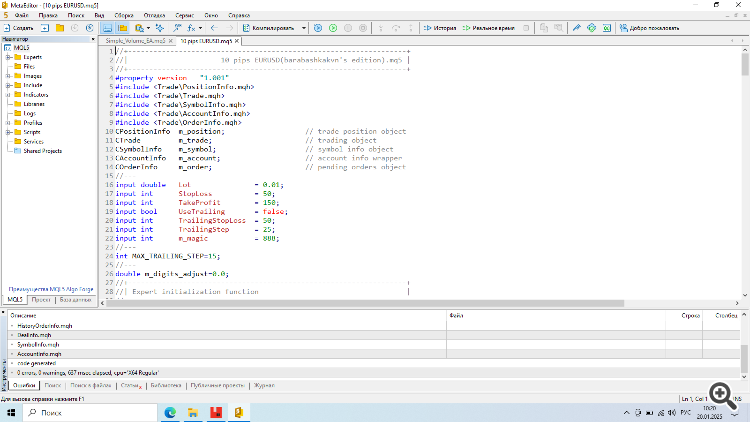The height and width of the screenshot is (422, 750).
Task: Expand the Scripts folder in Navigator
Action: pyautogui.click(x=8, y=132)
